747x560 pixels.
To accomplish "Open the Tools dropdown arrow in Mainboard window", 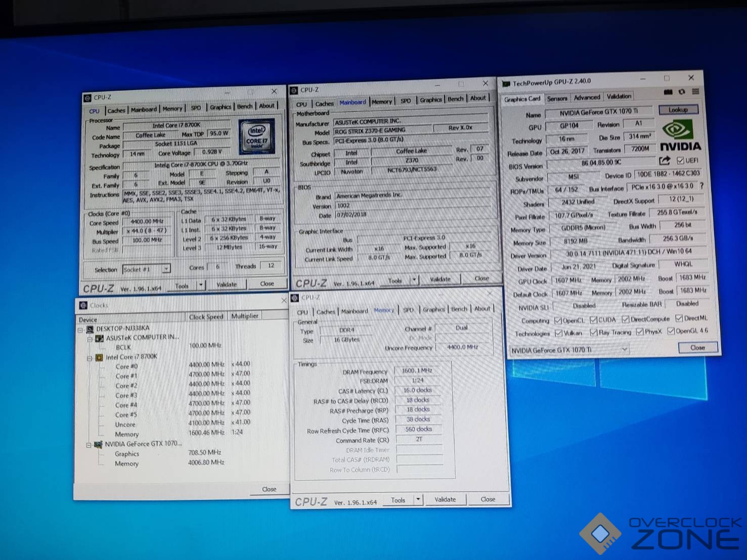I will pyautogui.click(x=414, y=279).
